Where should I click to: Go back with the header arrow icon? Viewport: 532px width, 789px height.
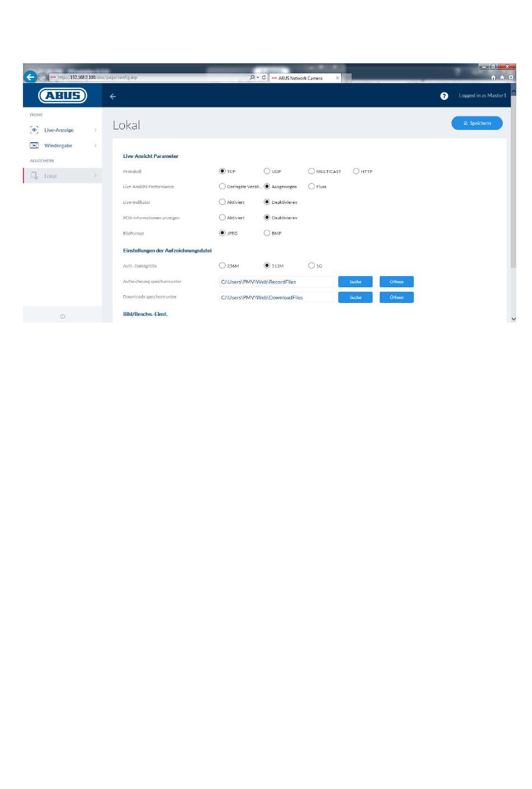click(x=113, y=96)
